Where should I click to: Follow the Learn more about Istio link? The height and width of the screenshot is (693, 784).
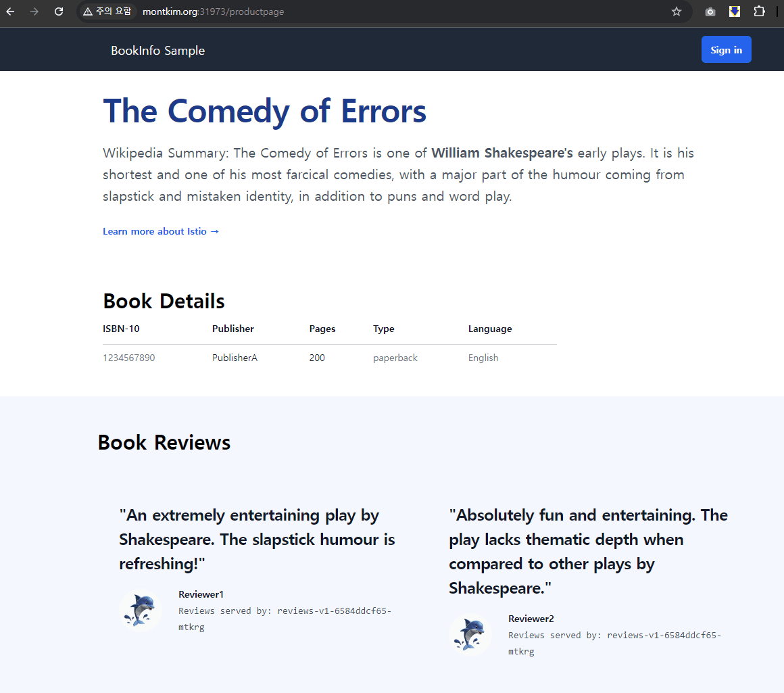pyautogui.click(x=161, y=231)
